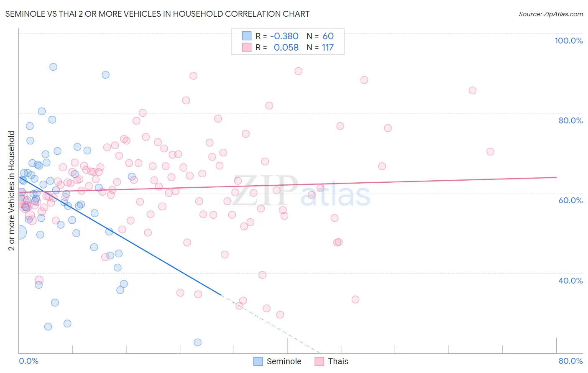The height and width of the screenshot is (373, 588).
Task: Click the pink swatch beside R = 0.058
Action: (x=247, y=47)
